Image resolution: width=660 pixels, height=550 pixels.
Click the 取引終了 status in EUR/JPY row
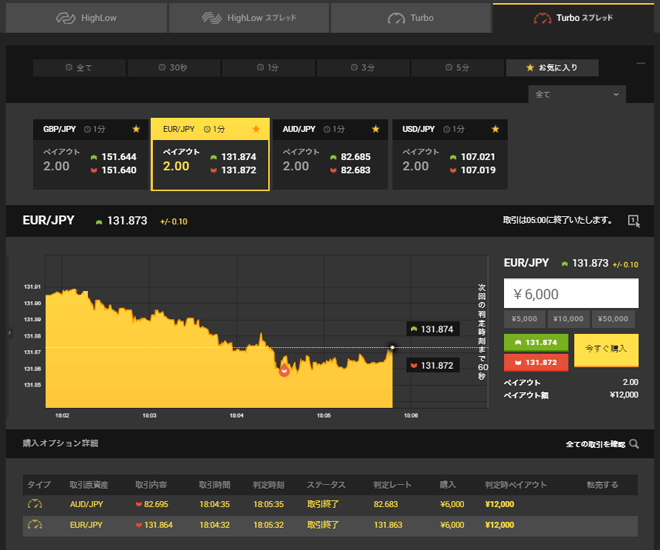point(323,525)
